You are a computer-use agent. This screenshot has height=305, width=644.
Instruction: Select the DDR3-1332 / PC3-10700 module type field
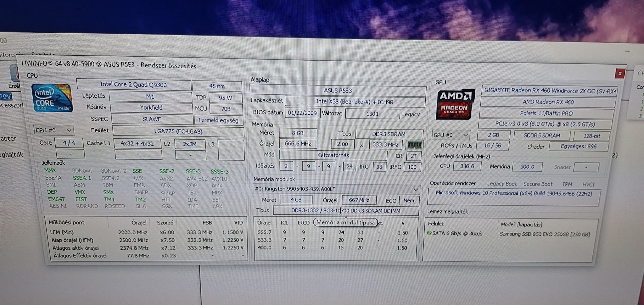coord(346,211)
